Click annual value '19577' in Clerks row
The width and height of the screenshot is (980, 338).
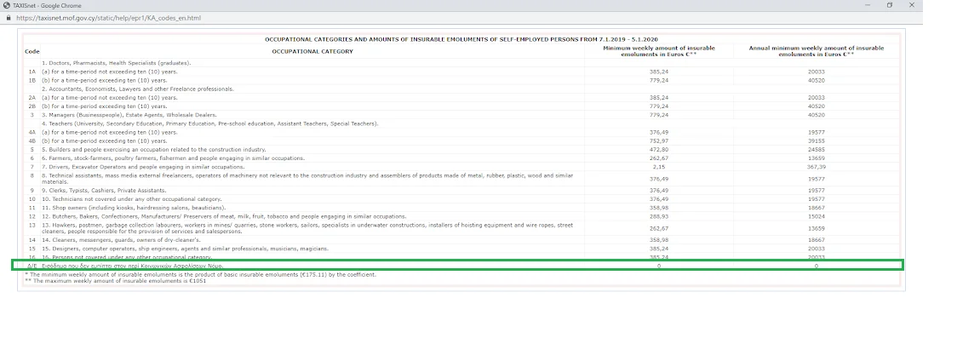817,191
